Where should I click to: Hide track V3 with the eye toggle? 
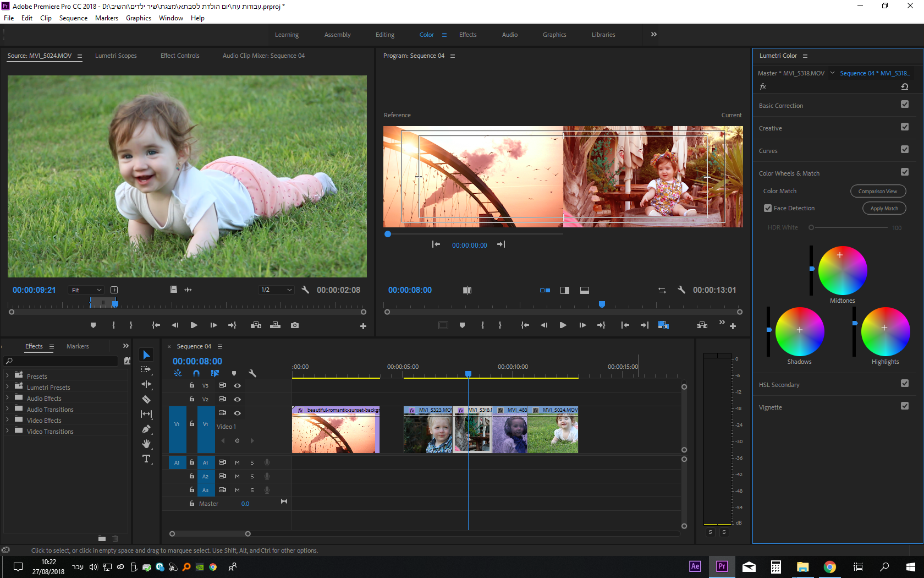tap(238, 385)
